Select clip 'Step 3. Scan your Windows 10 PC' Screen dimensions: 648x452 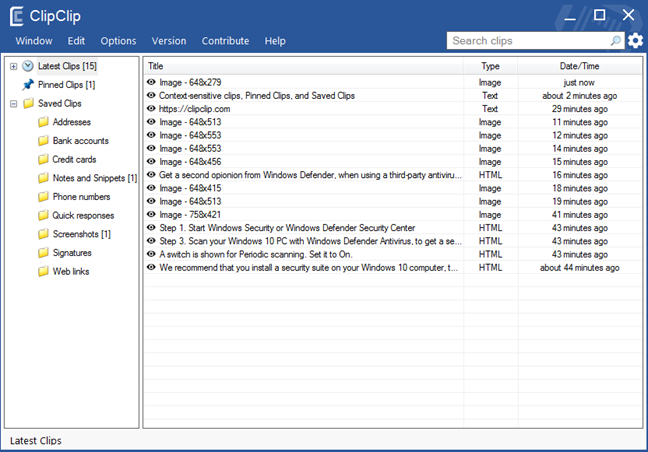pyautogui.click(x=310, y=241)
